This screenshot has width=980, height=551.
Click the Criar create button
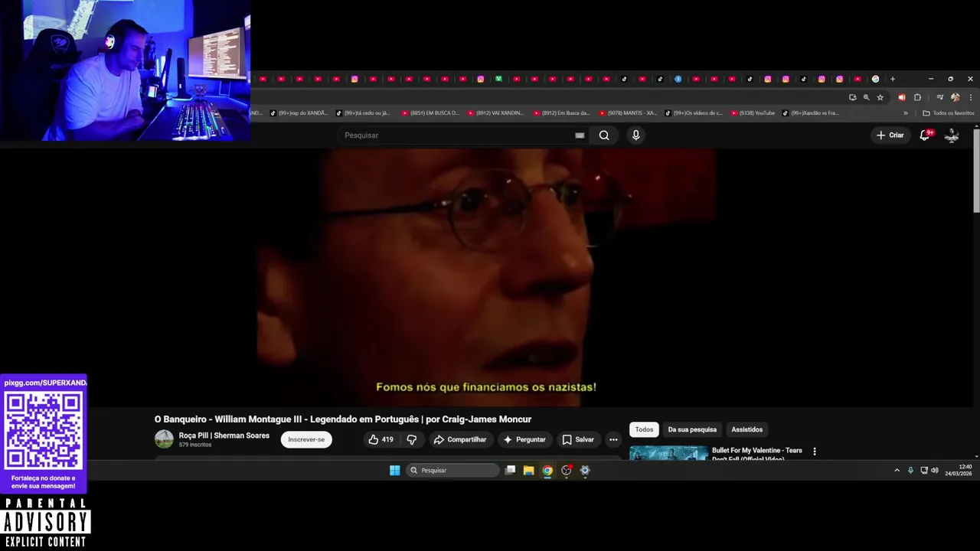(890, 135)
